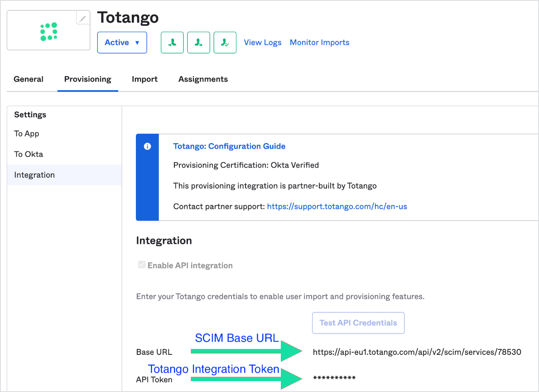Click the person icon with checkmark
539x392 pixels.
tap(225, 43)
